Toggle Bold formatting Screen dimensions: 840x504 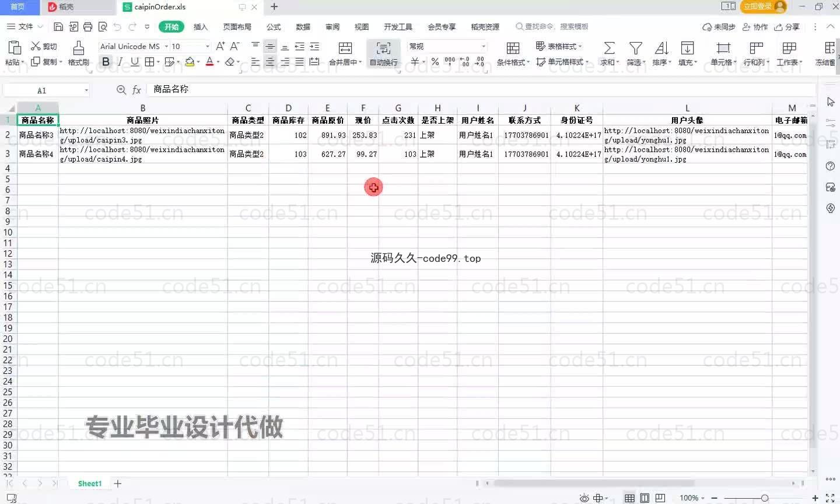point(106,62)
